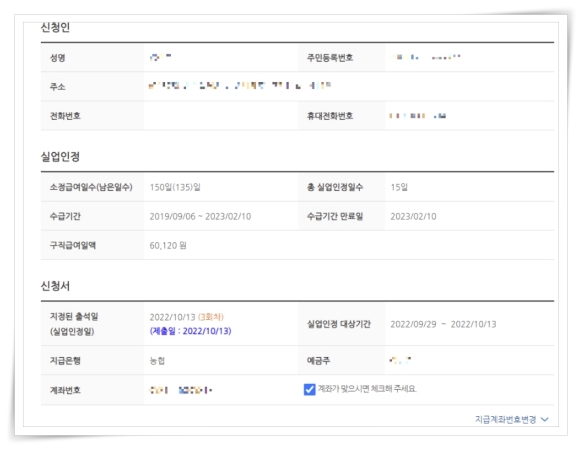Screen dimensions: 582x450
Task: Click the 실업인정 대상기간 label
Action: tap(339, 324)
